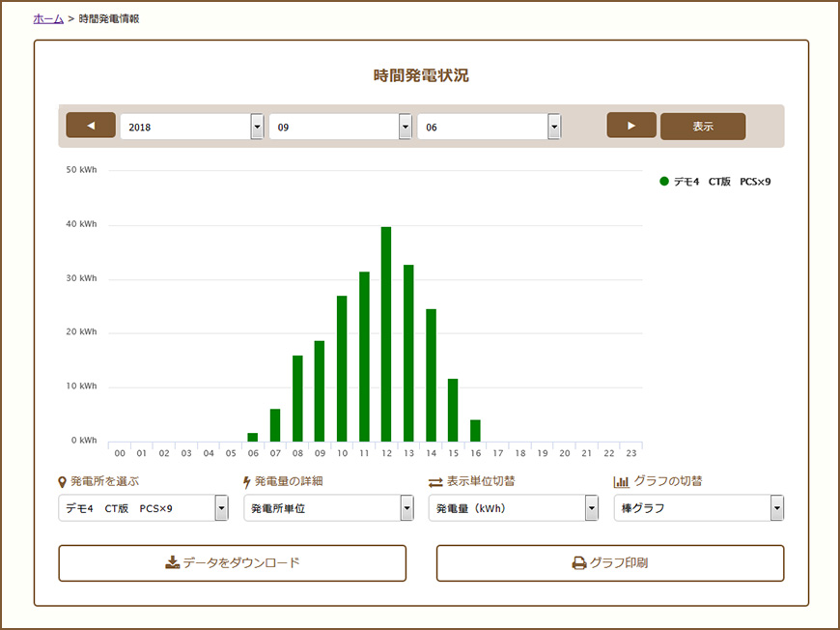Click the bar chart icon beside グラフの切替
Viewport: 840px width, 630px height.
click(621, 481)
